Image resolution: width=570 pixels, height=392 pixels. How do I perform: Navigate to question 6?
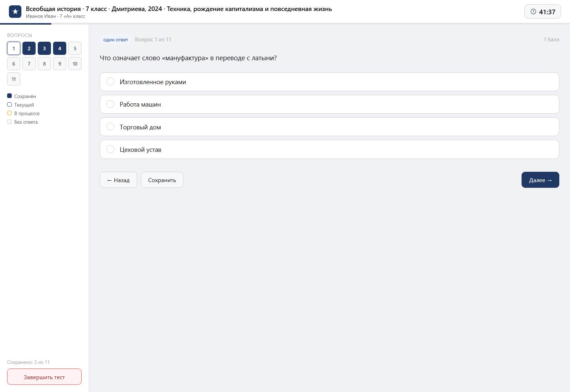click(x=14, y=64)
